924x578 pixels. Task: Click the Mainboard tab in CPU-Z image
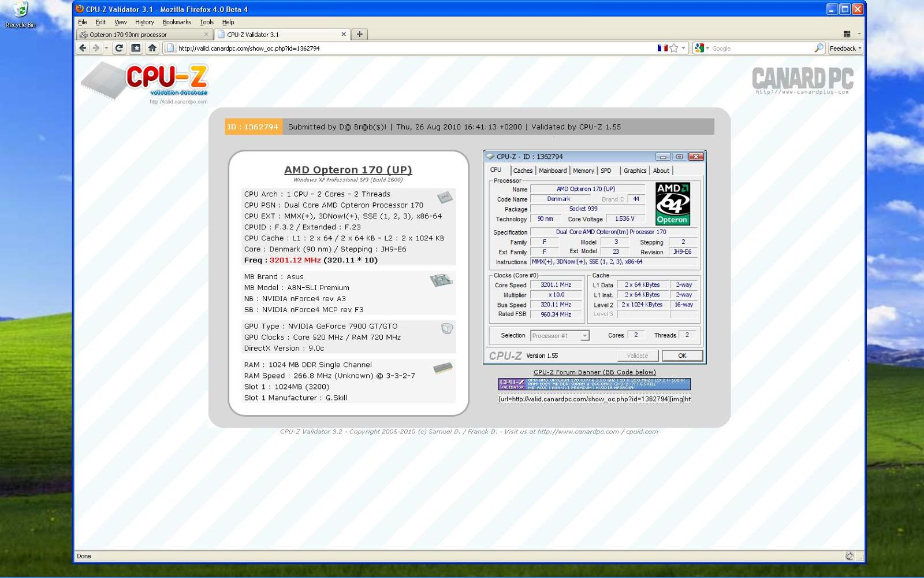tap(553, 171)
